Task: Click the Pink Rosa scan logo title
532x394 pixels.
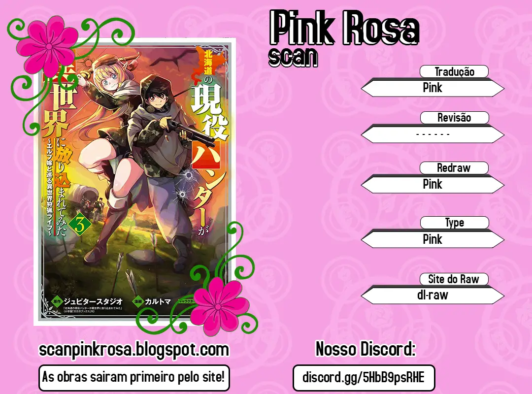Action: click(x=343, y=37)
